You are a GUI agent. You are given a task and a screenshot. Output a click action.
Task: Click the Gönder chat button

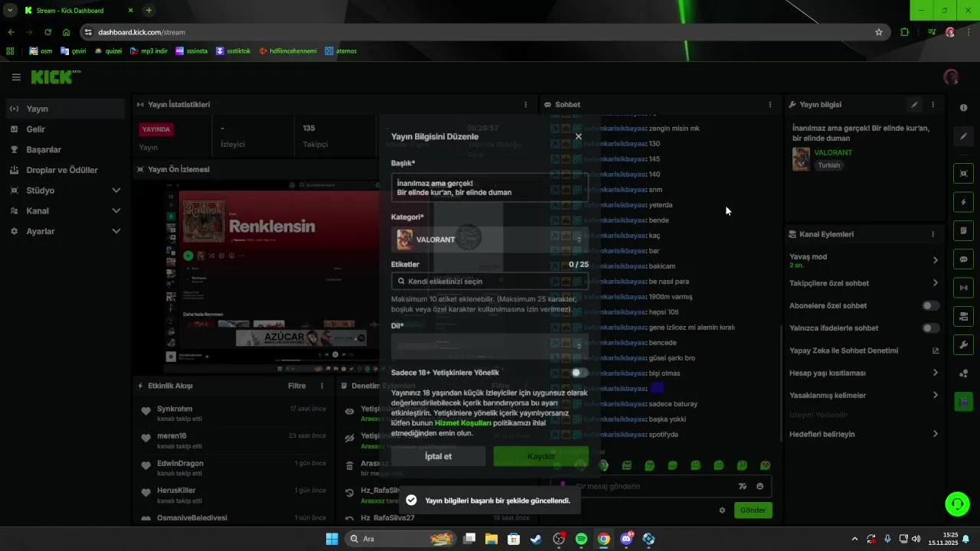[x=753, y=510]
